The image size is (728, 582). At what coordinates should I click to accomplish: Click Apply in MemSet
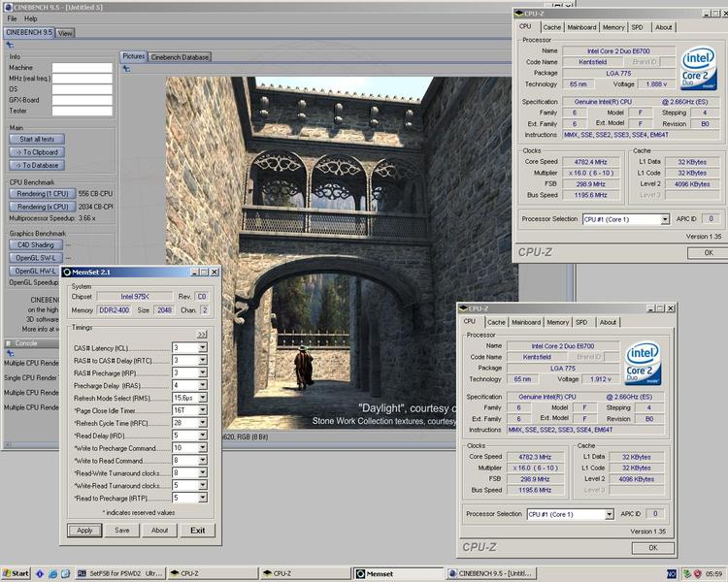coord(84,530)
